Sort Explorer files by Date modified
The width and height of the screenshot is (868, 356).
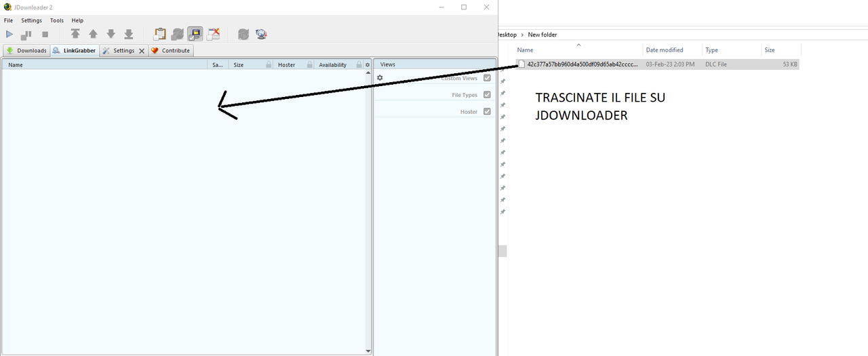pos(673,50)
